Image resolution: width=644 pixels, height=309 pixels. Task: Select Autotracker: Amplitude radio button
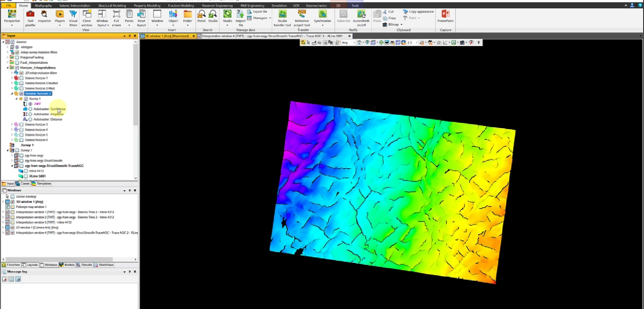(30, 114)
